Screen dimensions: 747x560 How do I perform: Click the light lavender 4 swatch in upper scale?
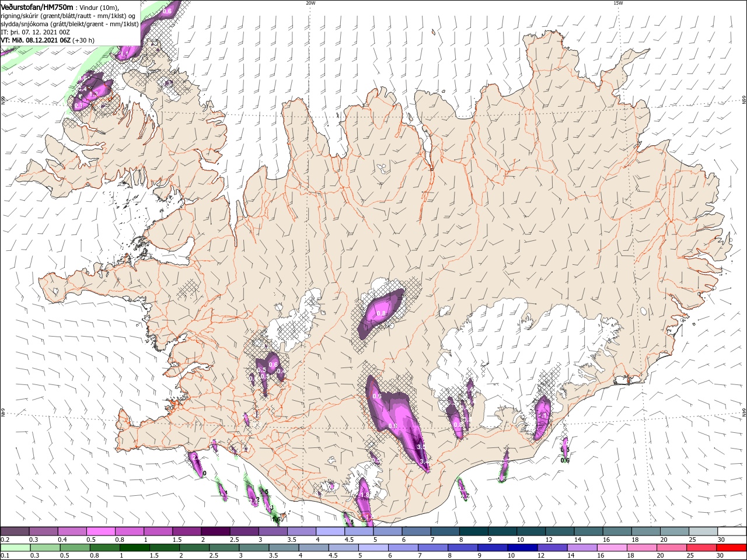pyautogui.click(x=330, y=531)
